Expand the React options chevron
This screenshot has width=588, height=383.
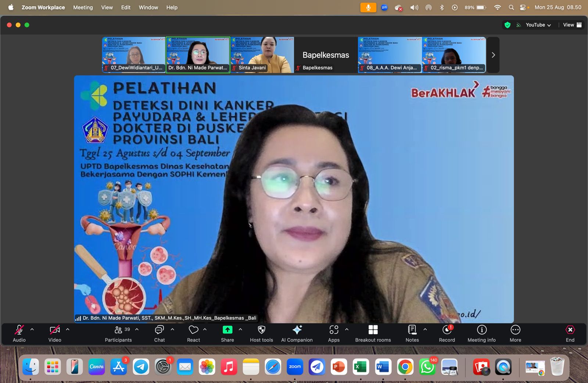tap(205, 329)
